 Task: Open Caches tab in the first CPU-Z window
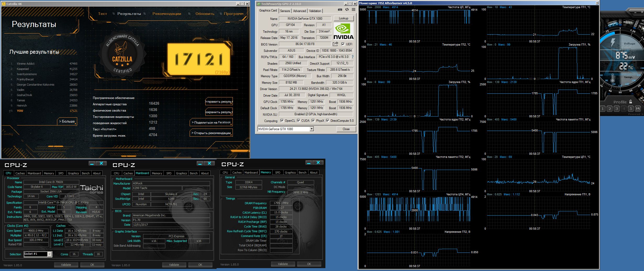(x=20, y=173)
